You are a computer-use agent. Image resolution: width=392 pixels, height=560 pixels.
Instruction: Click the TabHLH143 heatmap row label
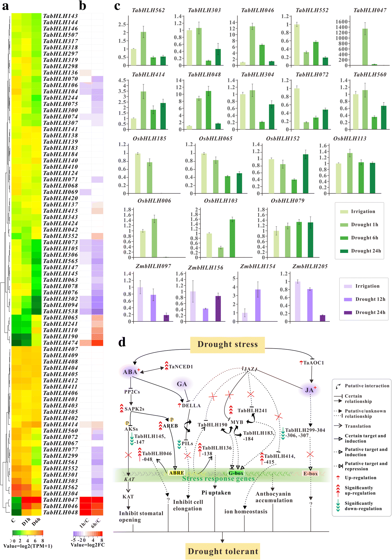(x=61, y=16)
